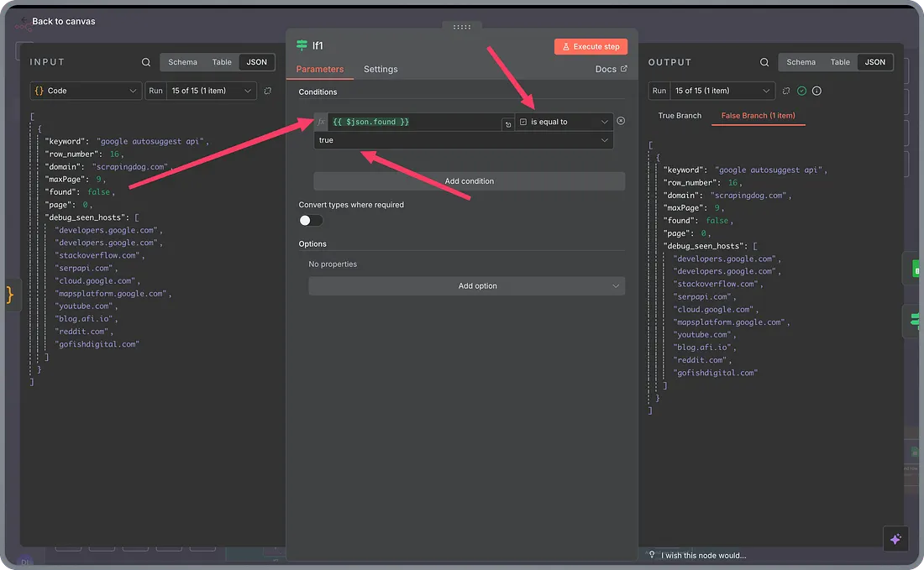The image size is (924, 570).
Task: Click the fx expression icon in condition row
Action: point(321,123)
